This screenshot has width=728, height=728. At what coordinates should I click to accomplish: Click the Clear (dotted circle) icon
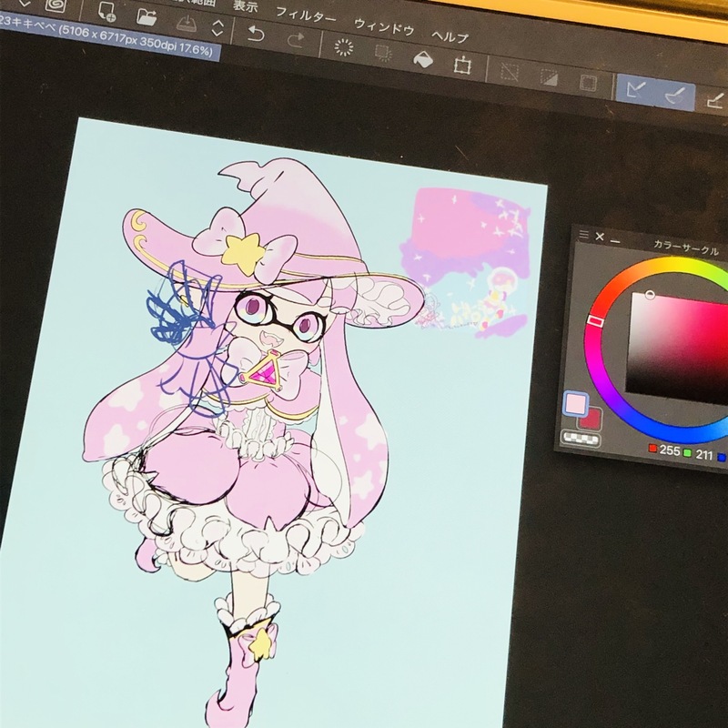pos(344,47)
